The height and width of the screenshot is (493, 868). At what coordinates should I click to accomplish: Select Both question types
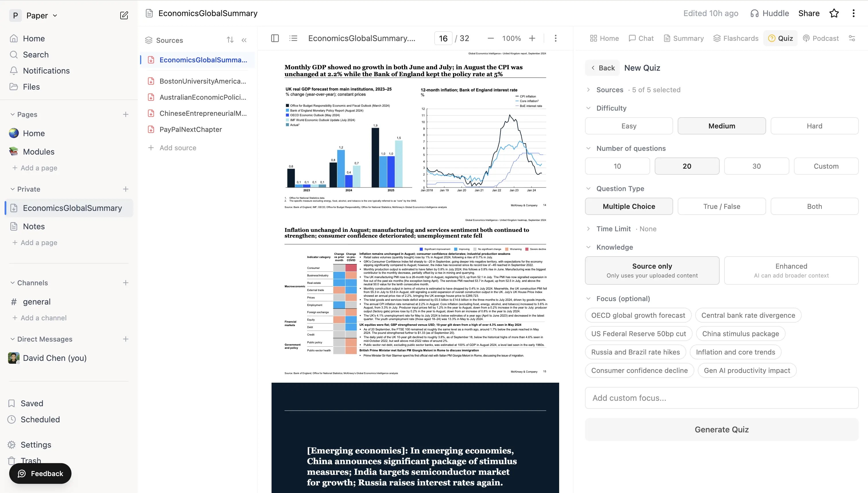pos(814,207)
